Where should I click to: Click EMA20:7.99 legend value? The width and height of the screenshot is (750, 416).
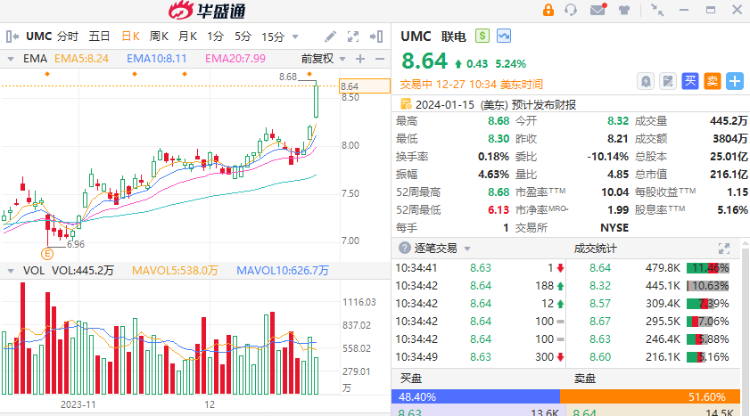point(235,59)
